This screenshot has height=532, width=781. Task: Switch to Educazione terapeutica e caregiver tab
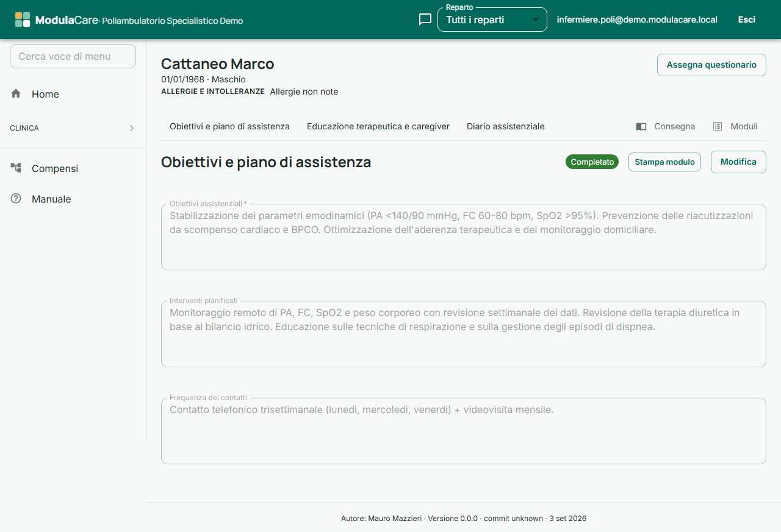click(378, 126)
